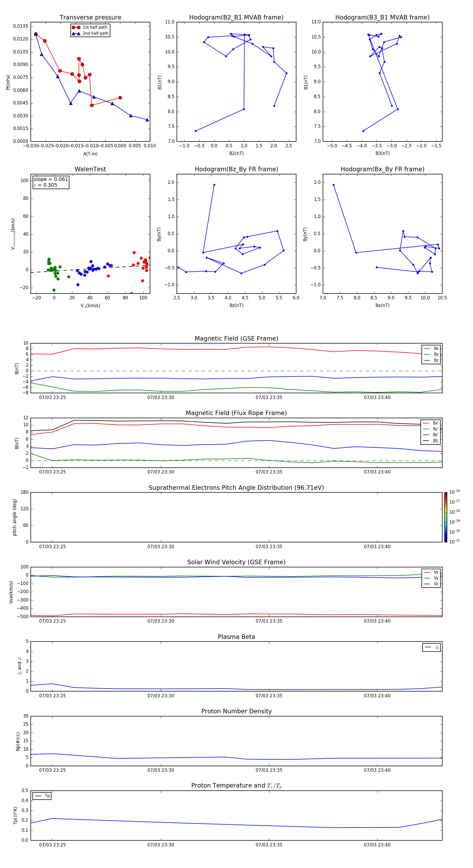Click the 'VA(km/s)' axis label

point(90,306)
